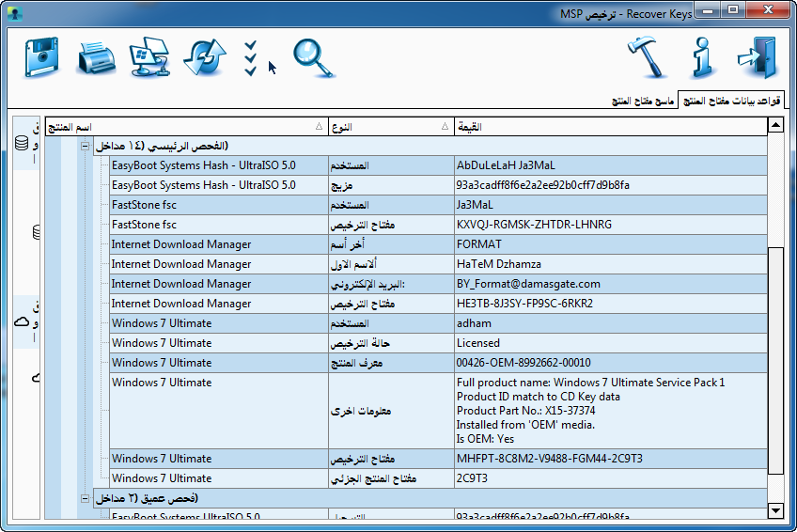Select the hash 93a3cadff8f6e2a2ee92b0cff7d9b8fa in the main scan group
Image resolution: width=797 pixels, height=532 pixels.
(611, 185)
